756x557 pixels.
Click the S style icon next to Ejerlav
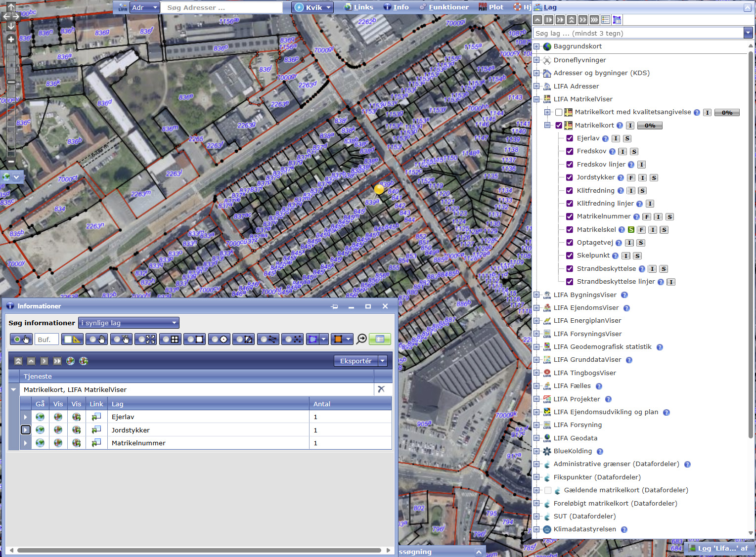627,138
